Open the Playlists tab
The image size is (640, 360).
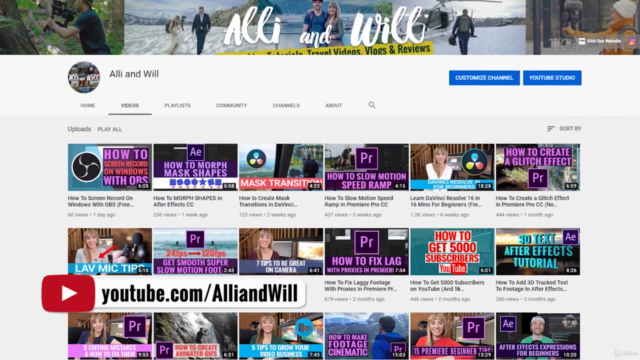point(178,105)
